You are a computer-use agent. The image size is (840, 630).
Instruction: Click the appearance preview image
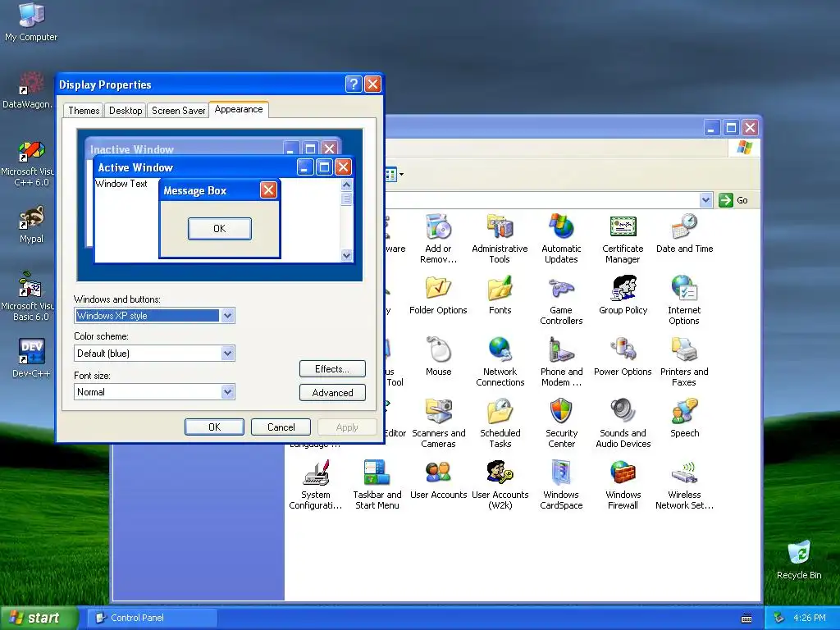pos(220,204)
